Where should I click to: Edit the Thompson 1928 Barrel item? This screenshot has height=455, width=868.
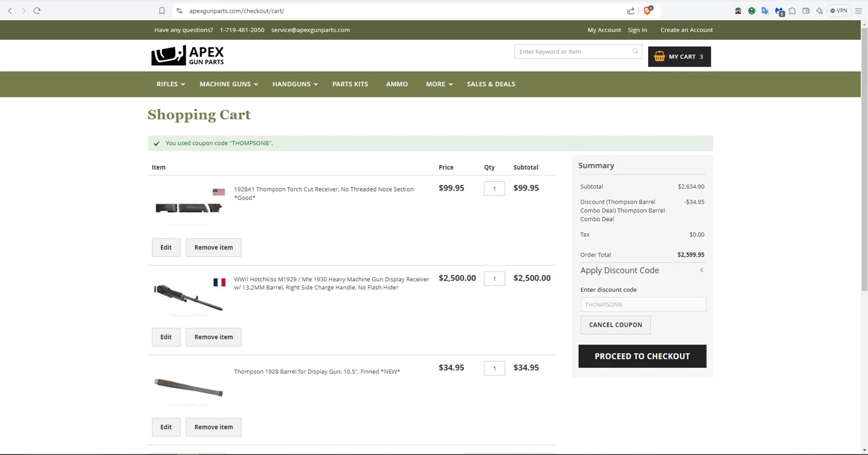click(x=166, y=427)
